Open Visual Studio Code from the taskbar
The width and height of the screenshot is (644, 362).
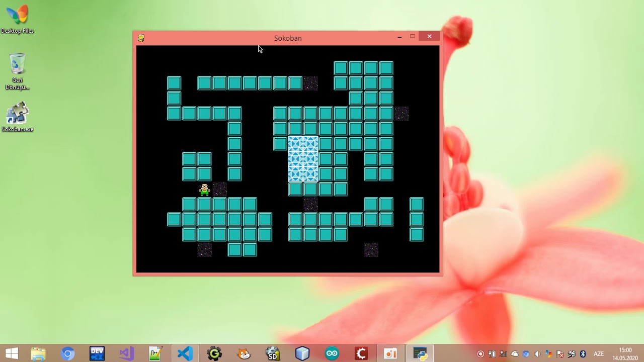tap(185, 353)
